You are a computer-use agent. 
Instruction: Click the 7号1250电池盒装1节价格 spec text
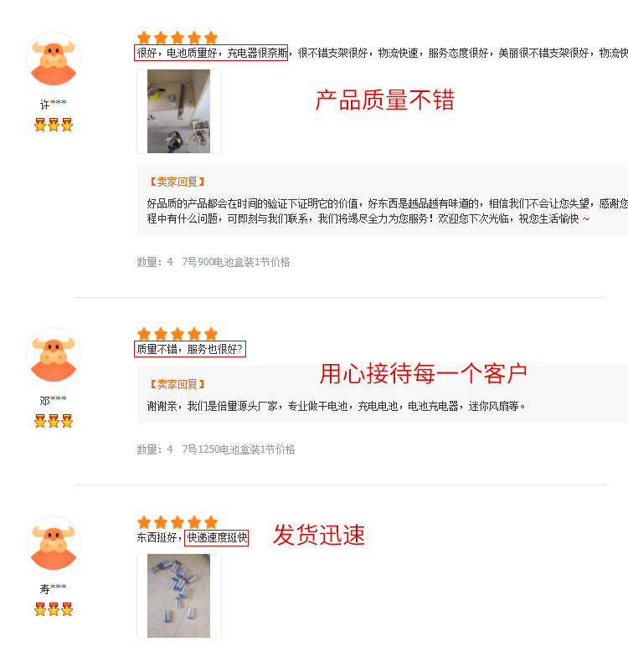239,449
